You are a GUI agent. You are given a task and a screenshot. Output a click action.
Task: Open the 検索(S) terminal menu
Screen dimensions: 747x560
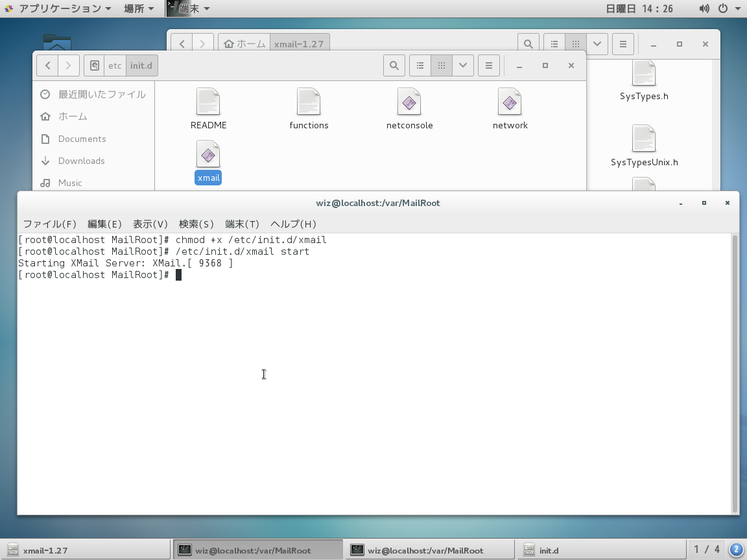coord(196,224)
